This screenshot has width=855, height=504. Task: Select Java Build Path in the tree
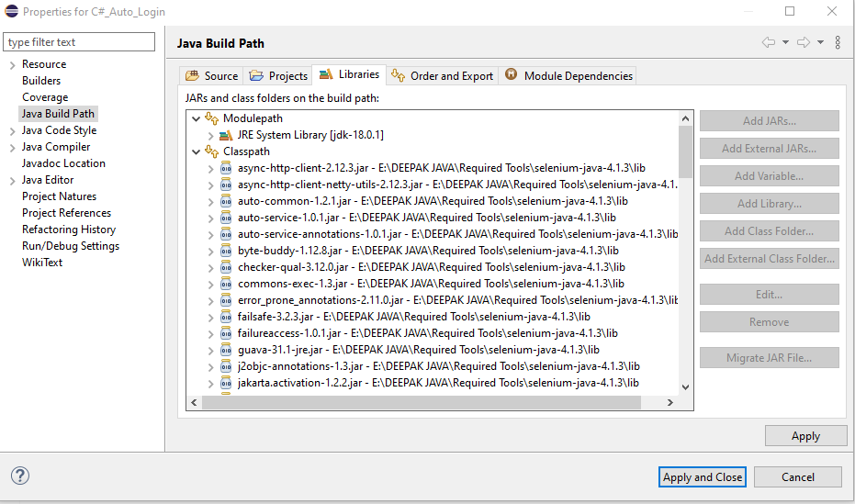point(59,114)
